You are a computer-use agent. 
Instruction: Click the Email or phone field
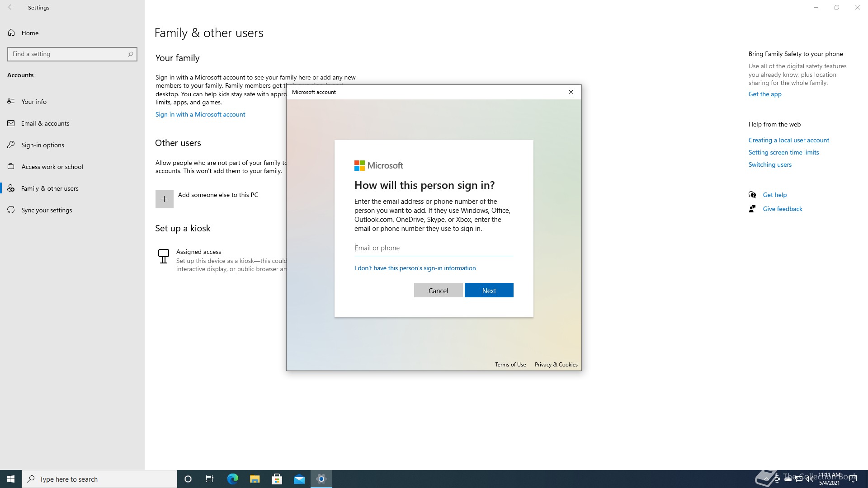point(433,248)
